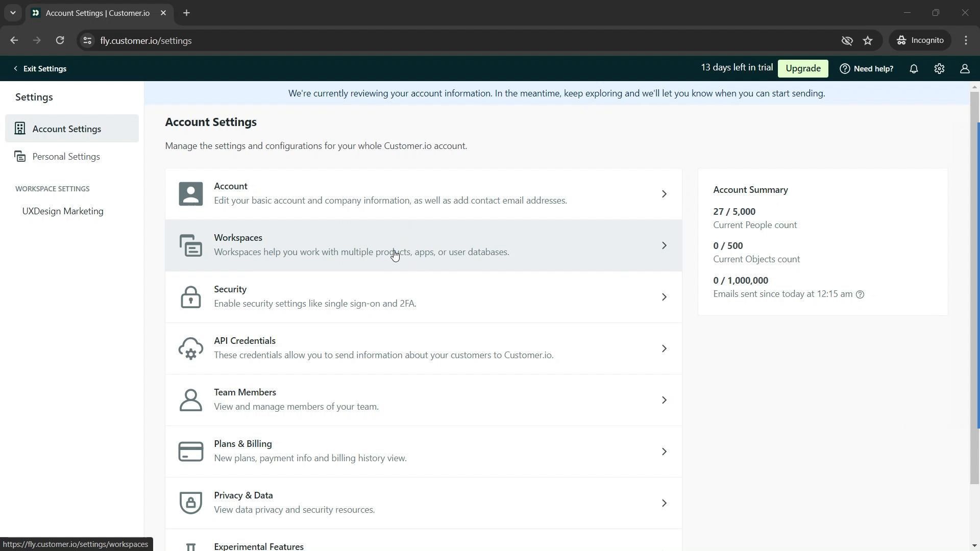This screenshot has width=980, height=551.
Task: Click the Security padlock icon
Action: (x=190, y=297)
